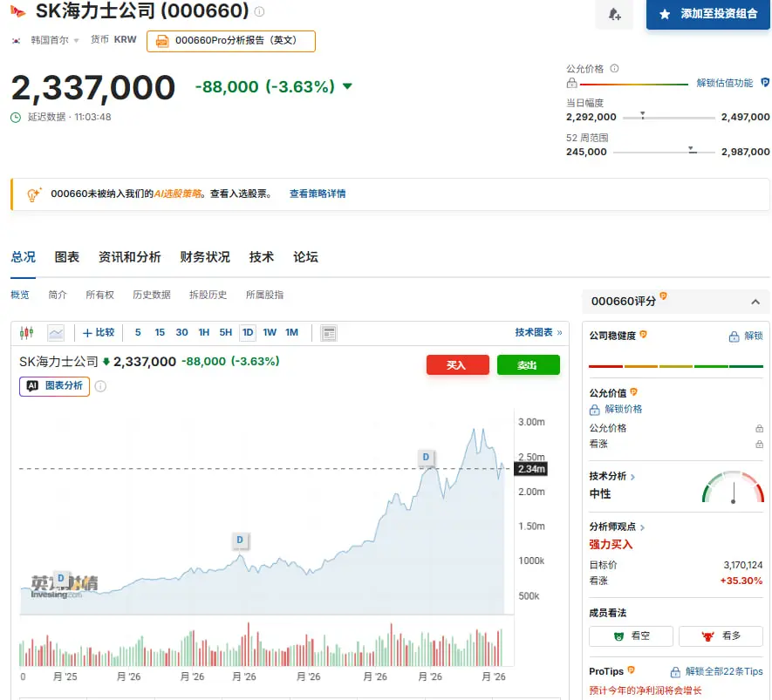Select the 拆股历史 sub-tab
Viewport: 772px width, 700px height.
click(x=208, y=295)
